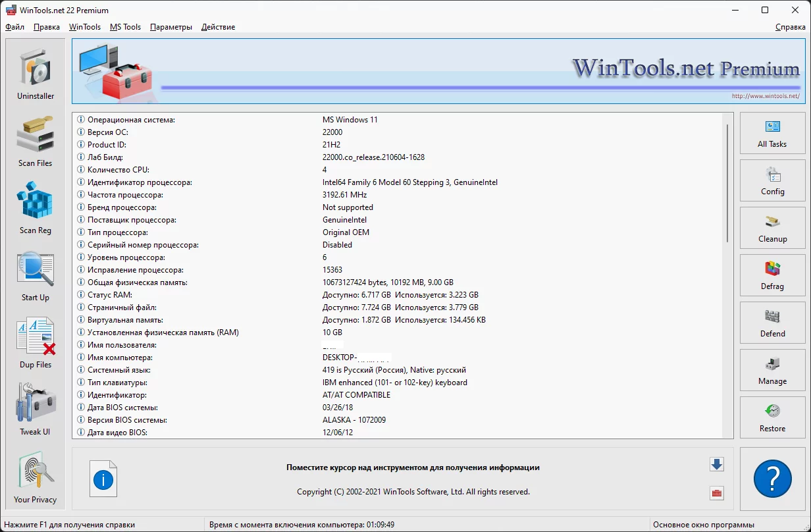Viewport: 811px width, 532px height.
Task: Click 'Основное окно программы' in status bar
Action: [x=704, y=525]
